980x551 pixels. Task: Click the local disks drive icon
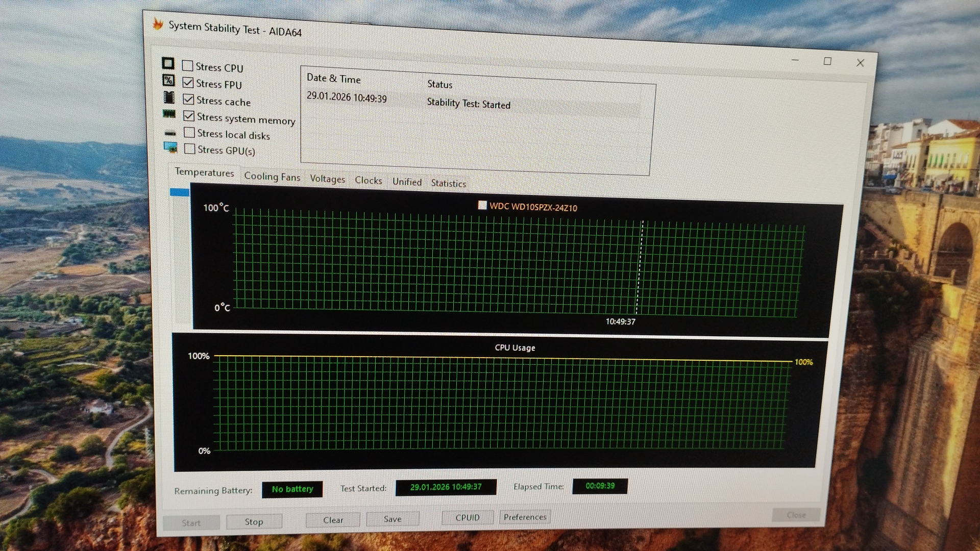(170, 133)
